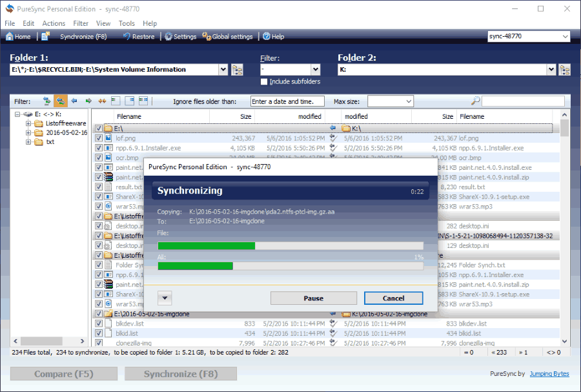The height and width of the screenshot is (392, 581).
Task: Click the K:\ folder icon in header row
Action: pyautogui.click(x=346, y=129)
